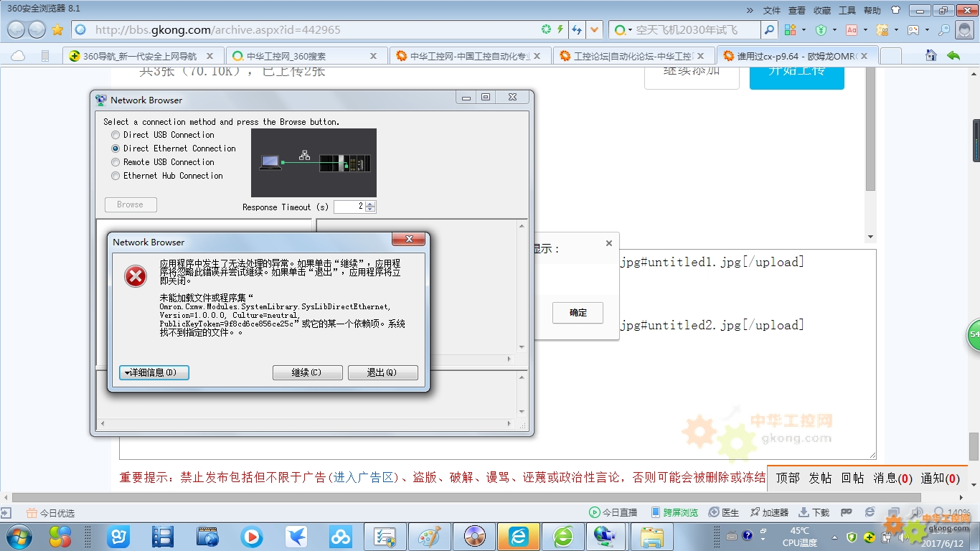Click the red Ad blocker extension icon
Viewport: 980px width, 551px height.
pos(852,30)
